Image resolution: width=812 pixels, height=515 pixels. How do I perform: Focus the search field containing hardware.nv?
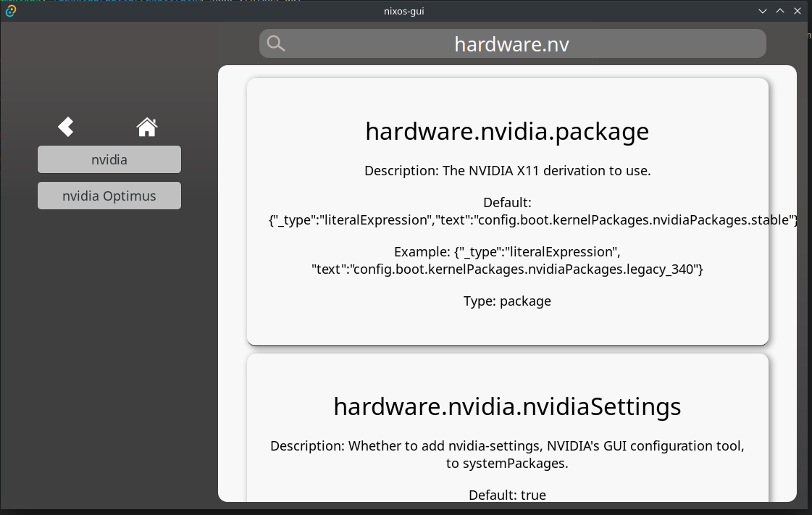(x=512, y=43)
